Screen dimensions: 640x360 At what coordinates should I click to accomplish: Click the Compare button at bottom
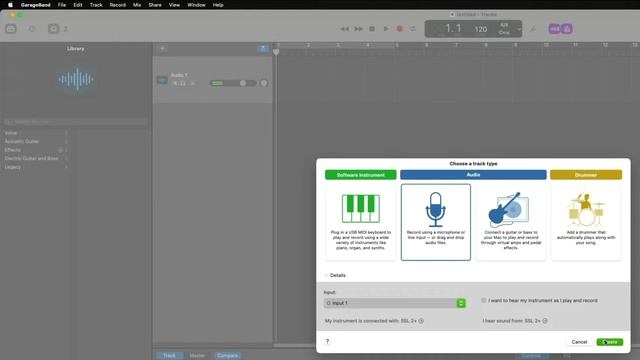[x=227, y=356]
